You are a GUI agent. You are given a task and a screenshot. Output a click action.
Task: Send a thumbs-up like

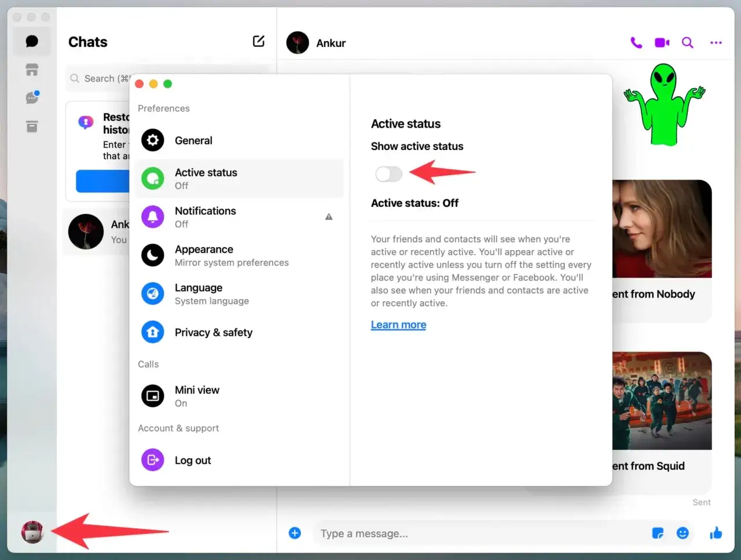(716, 533)
